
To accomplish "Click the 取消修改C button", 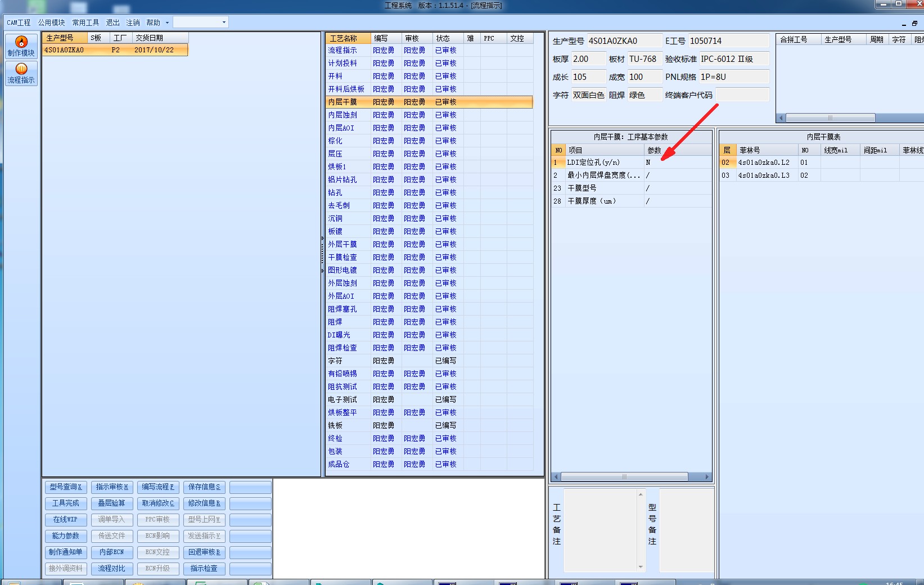I will [158, 503].
